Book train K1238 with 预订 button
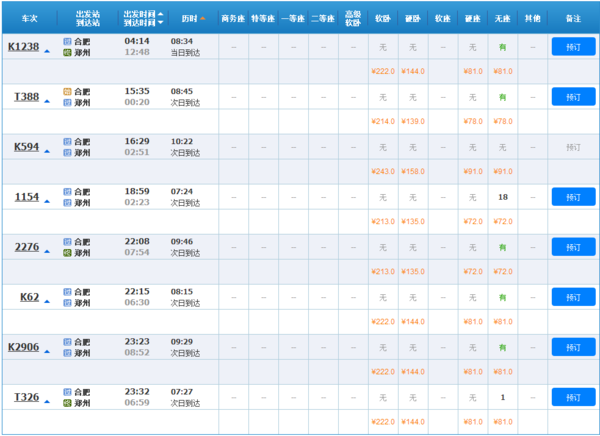600x436 pixels. (572, 46)
